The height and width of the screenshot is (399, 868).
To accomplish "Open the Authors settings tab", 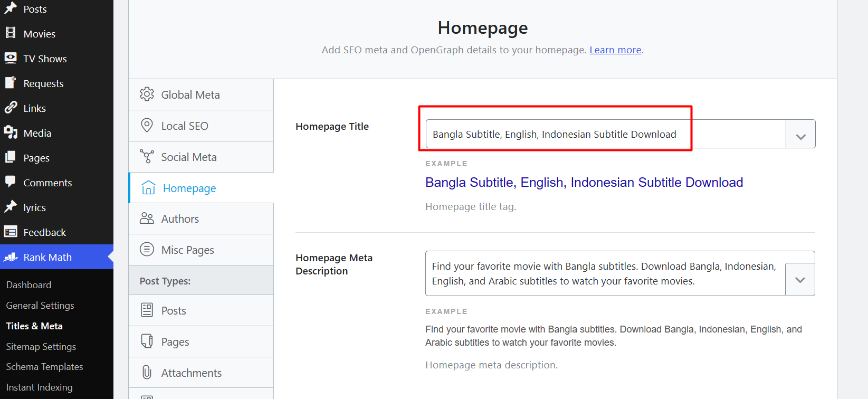I will click(x=201, y=218).
